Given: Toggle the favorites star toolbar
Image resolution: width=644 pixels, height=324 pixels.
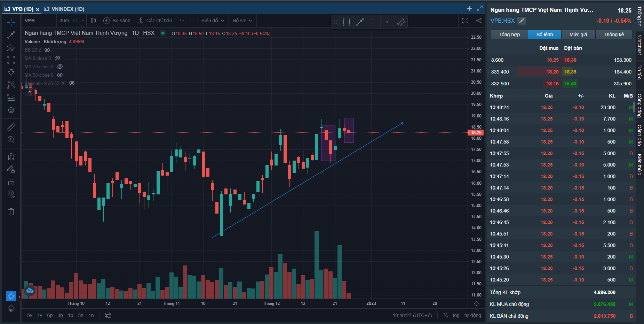Looking at the screenshot, I should (x=11, y=296).
